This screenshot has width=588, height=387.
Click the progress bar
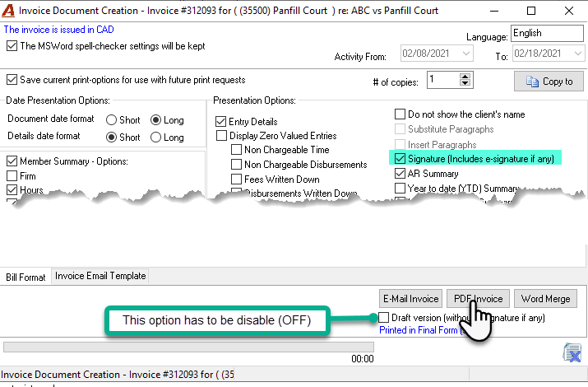188,347
